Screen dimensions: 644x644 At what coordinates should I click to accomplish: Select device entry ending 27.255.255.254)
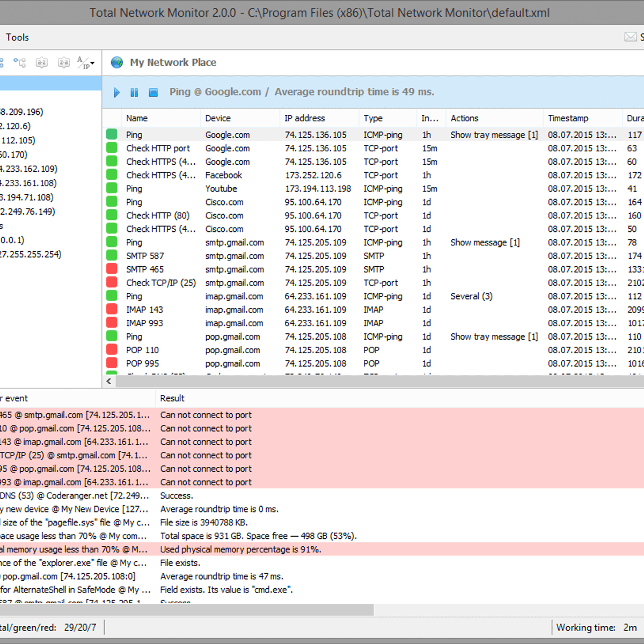pyautogui.click(x=31, y=254)
